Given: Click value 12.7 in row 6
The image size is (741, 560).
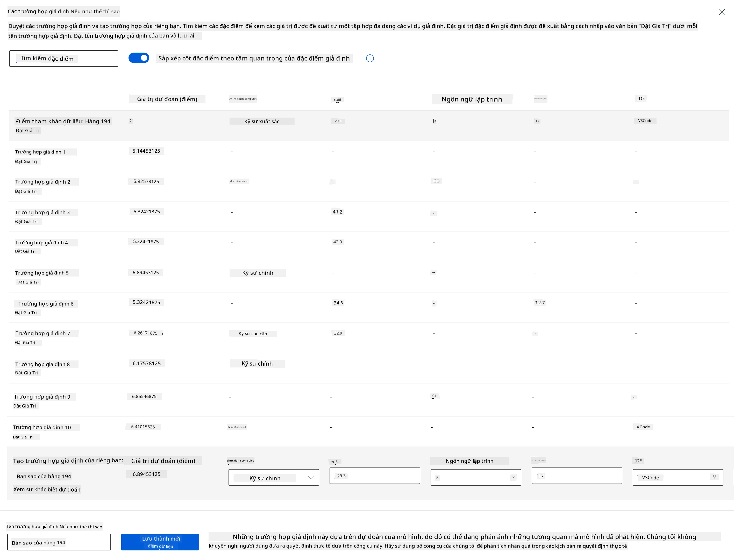Looking at the screenshot, I should click(540, 303).
